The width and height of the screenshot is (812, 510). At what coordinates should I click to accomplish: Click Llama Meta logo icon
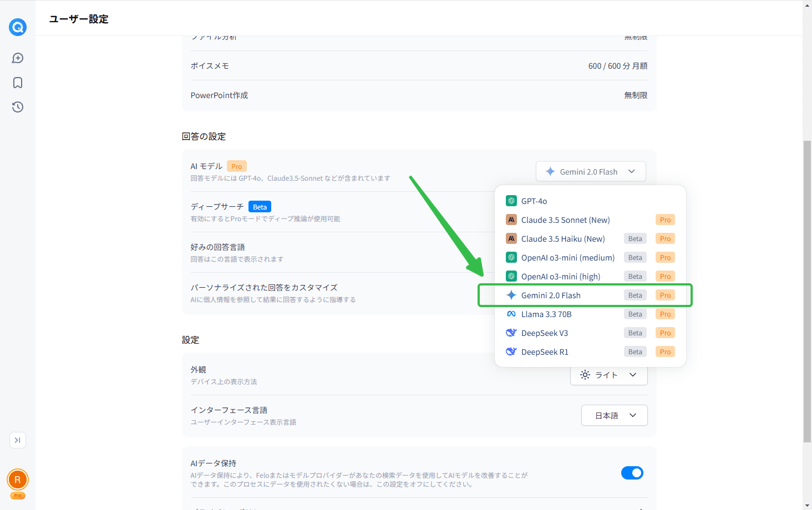click(x=511, y=314)
